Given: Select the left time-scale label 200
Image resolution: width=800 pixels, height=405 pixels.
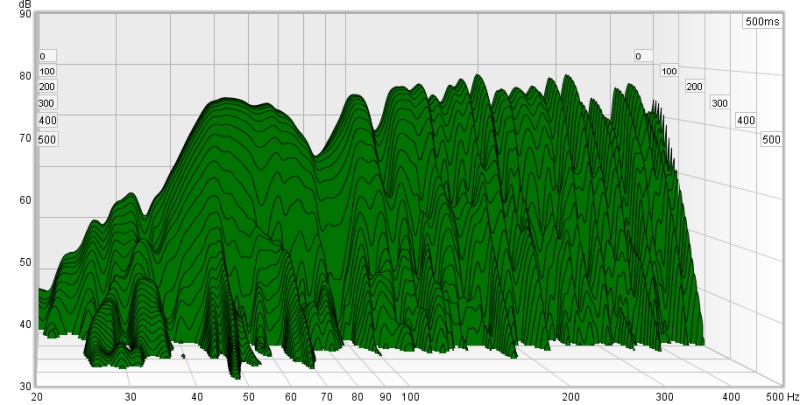Looking at the screenshot, I should pyautogui.click(x=47, y=87).
